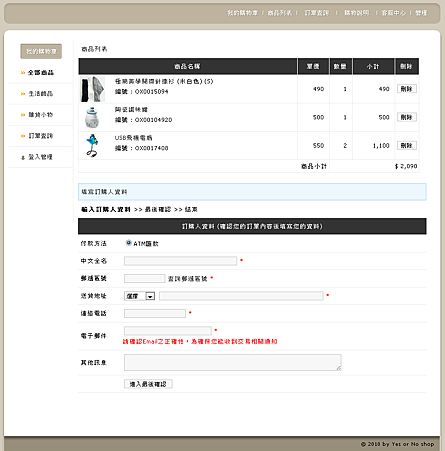Viewport: 445px width, 451px height.
Task: Open 商品列表 in the top navigation
Action: pos(279,13)
